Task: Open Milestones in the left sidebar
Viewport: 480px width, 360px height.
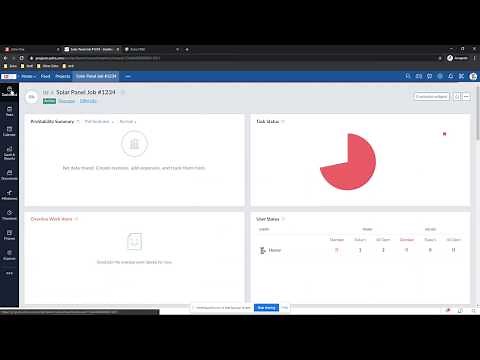Action: pos(9,195)
